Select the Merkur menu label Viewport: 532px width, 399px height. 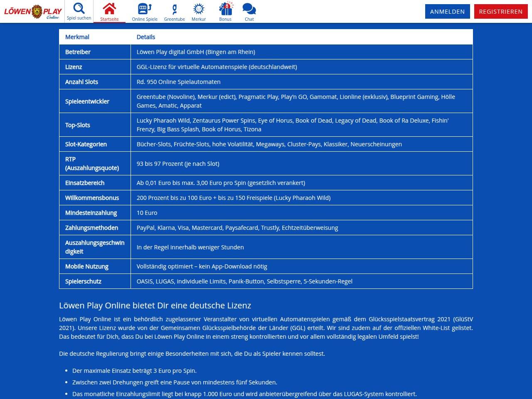tap(199, 19)
